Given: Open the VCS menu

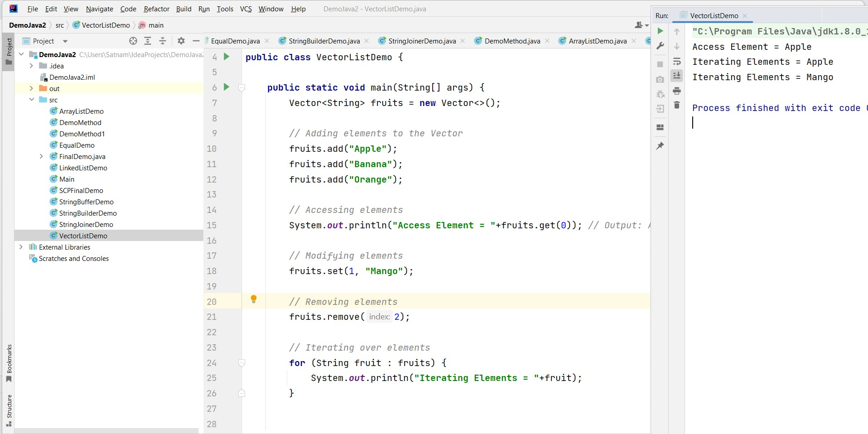Looking at the screenshot, I should coord(246,9).
